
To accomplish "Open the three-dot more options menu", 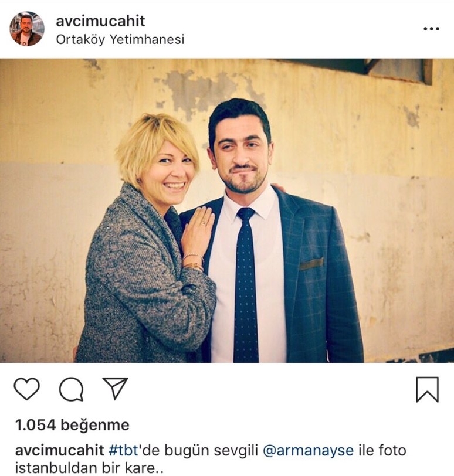I will 431,29.
